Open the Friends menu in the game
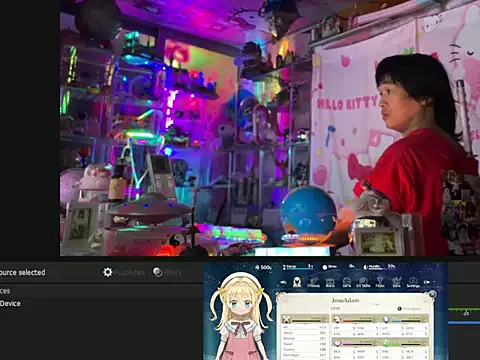 [313, 282]
